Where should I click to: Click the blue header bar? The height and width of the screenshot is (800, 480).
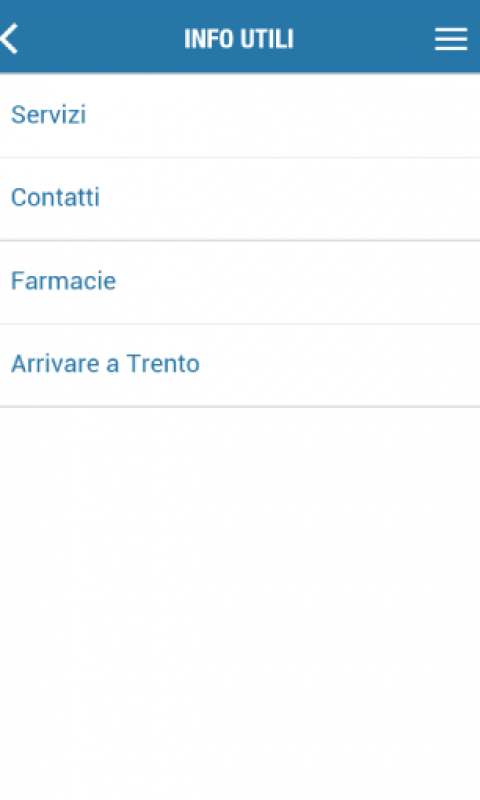(240, 36)
